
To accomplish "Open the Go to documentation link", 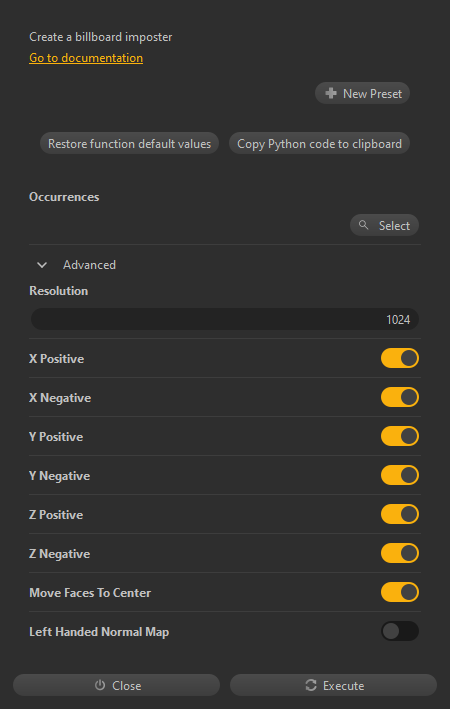I will pos(86,58).
